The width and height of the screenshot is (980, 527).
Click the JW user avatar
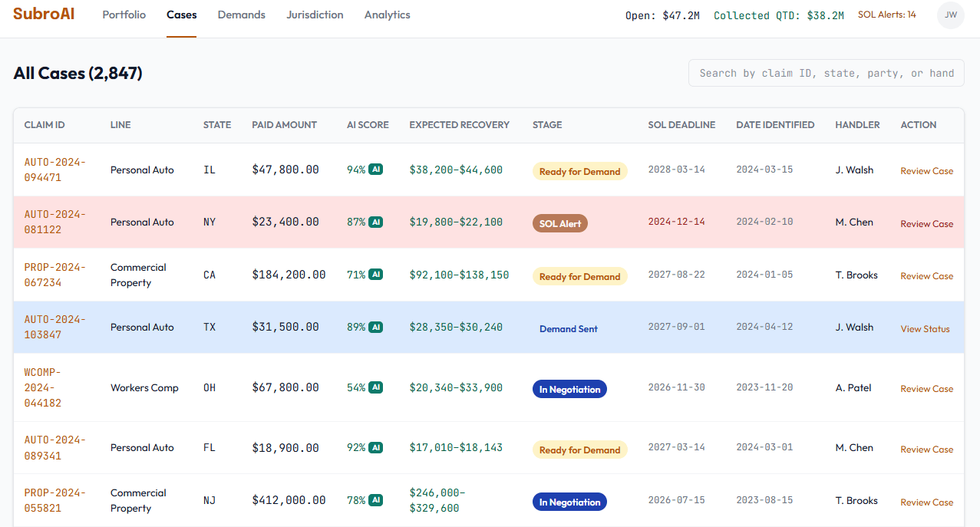point(950,15)
